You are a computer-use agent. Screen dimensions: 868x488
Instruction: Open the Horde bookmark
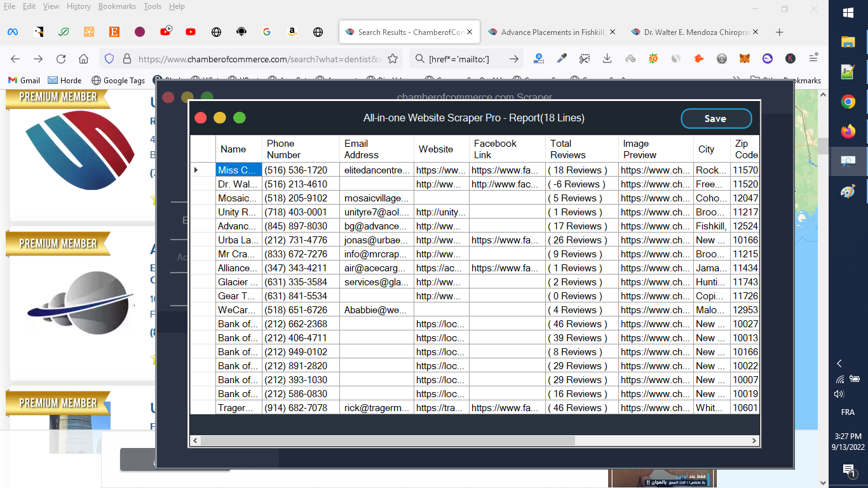(65, 80)
